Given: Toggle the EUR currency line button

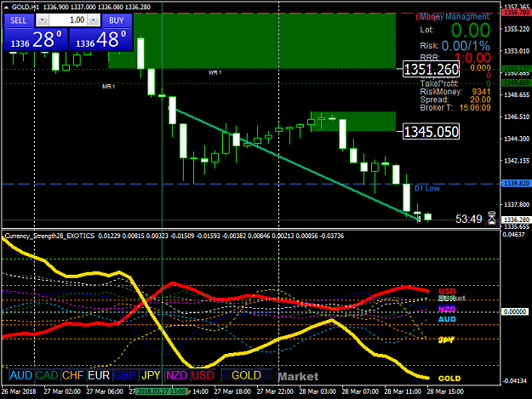Looking at the screenshot, I should click(x=99, y=375).
